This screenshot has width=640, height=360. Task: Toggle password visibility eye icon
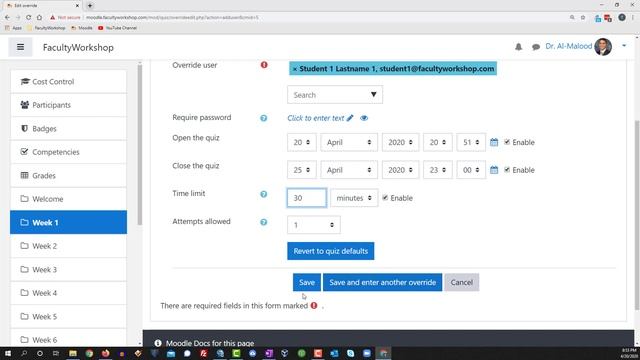tap(364, 118)
